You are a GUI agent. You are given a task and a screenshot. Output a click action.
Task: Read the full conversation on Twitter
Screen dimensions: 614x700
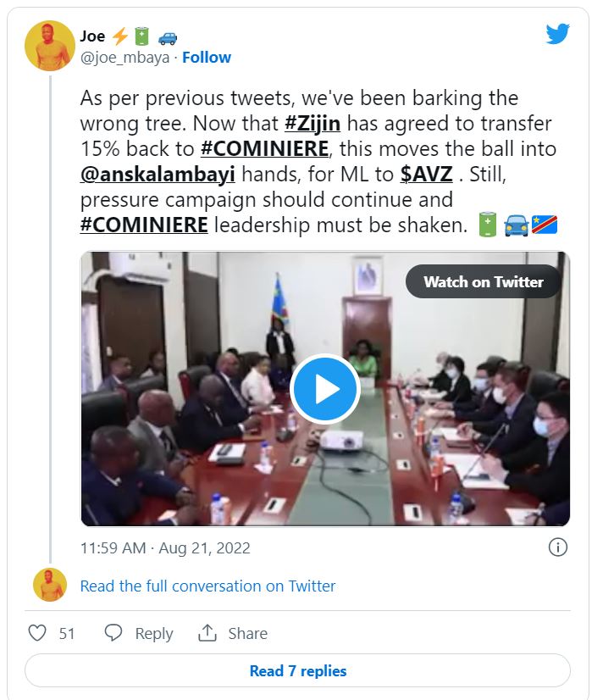click(207, 586)
